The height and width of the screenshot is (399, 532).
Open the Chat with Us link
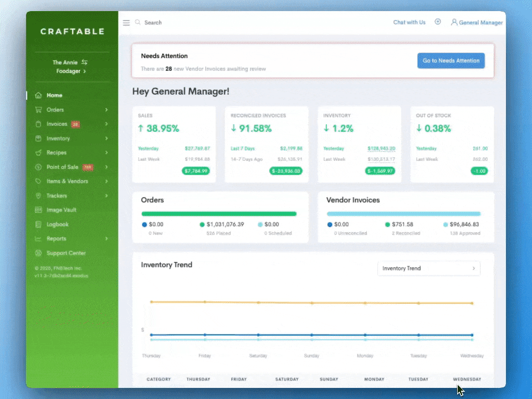click(x=409, y=22)
